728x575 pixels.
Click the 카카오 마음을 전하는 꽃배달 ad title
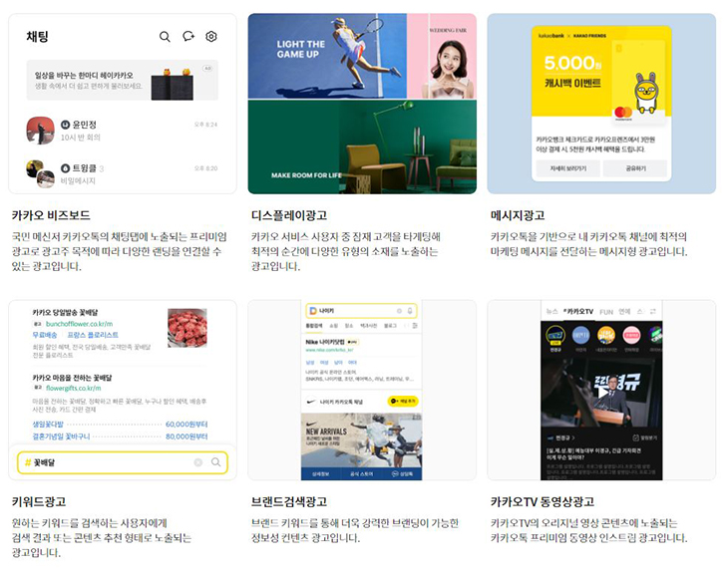72,378
